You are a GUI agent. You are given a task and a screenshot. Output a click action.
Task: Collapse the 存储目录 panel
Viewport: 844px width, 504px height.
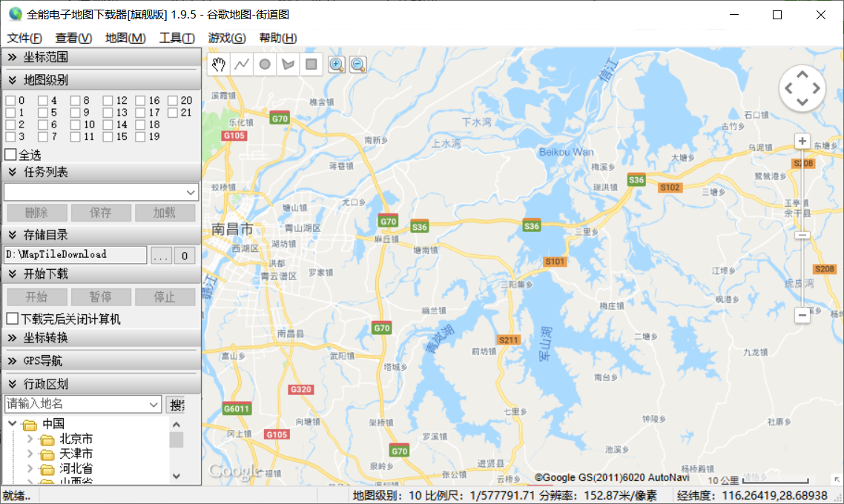coord(101,235)
